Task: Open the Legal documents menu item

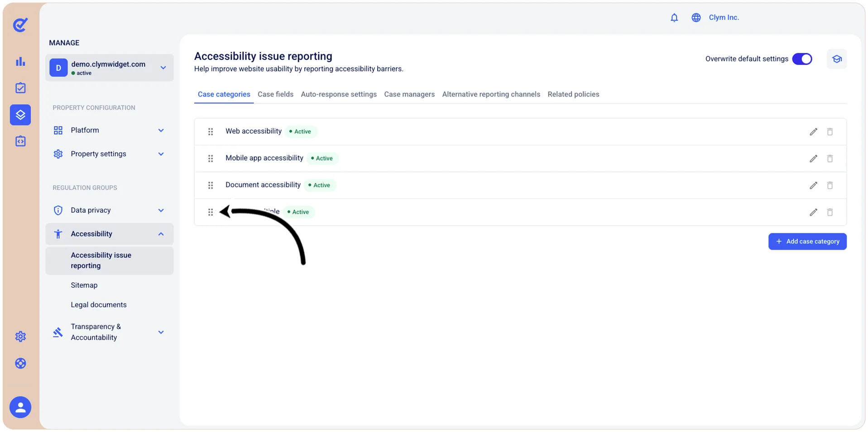Action: coord(99,305)
